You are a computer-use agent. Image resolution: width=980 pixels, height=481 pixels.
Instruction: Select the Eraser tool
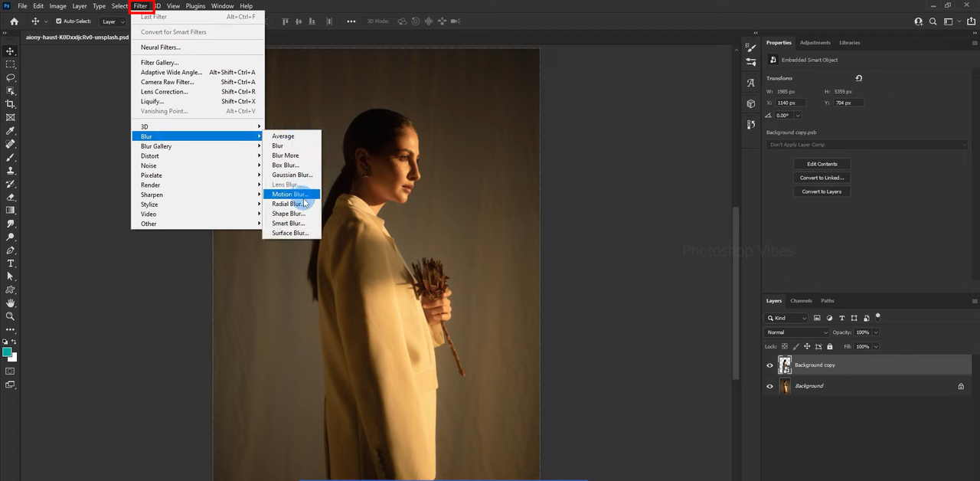[x=10, y=197]
